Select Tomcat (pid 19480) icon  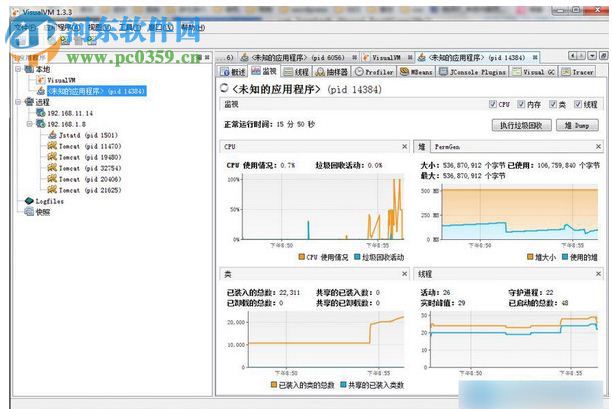pos(52,157)
